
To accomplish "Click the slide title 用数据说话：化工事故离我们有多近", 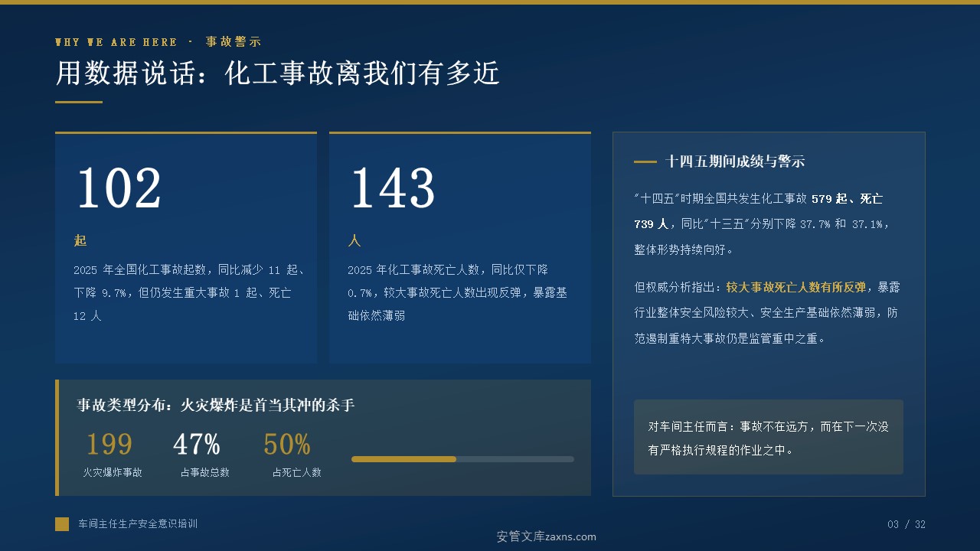I will click(277, 73).
